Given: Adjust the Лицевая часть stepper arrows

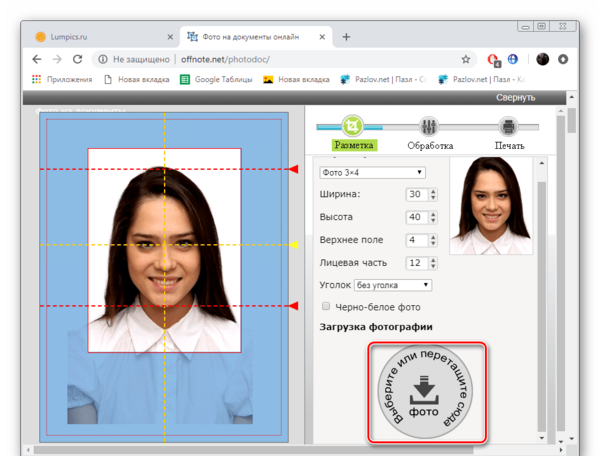Looking at the screenshot, I should 433,263.
